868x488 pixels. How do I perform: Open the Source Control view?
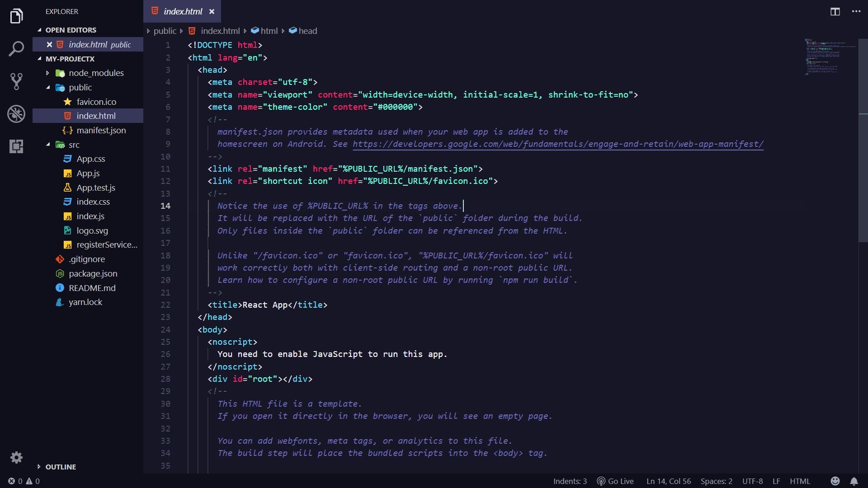point(16,81)
